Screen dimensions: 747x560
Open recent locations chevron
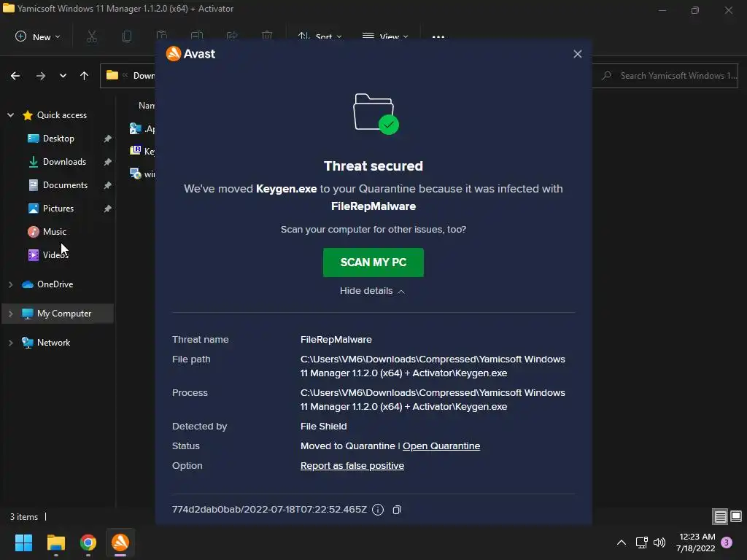[63, 76]
